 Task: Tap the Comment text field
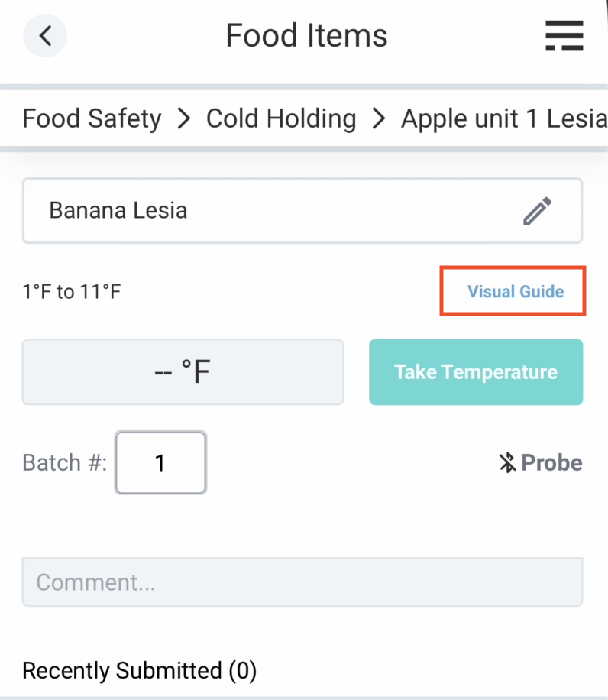coord(302,582)
